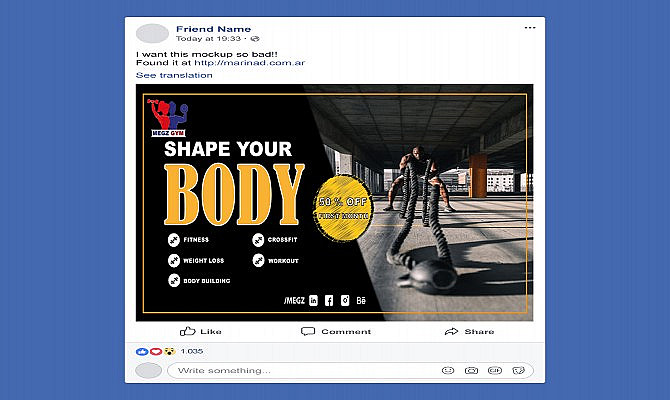Click the post privacy globe icon
Image resolution: width=670 pixels, height=400 pixels.
(x=255, y=39)
